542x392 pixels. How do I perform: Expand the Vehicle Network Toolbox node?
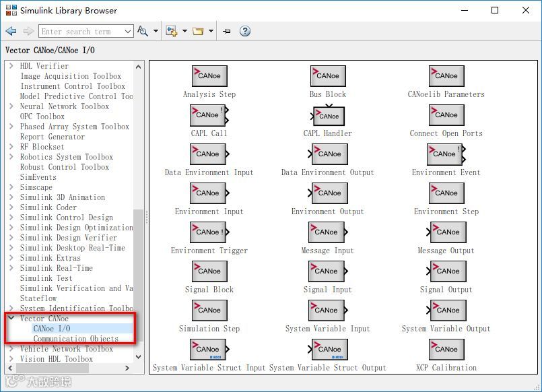click(11, 348)
